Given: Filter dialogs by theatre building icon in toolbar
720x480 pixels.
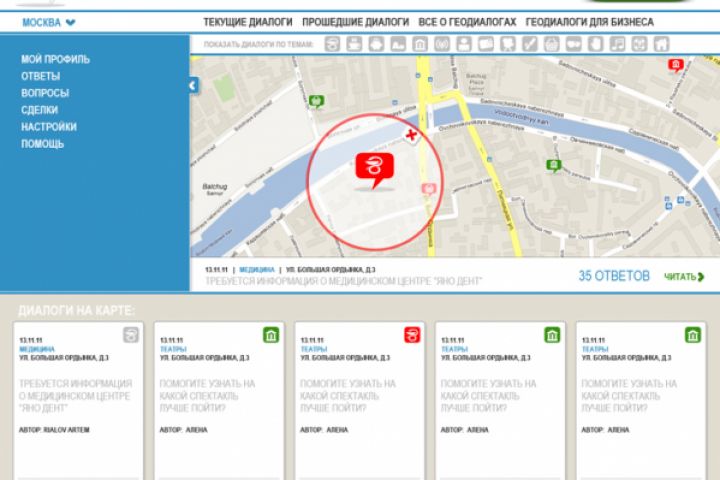Looking at the screenshot, I should 420,44.
